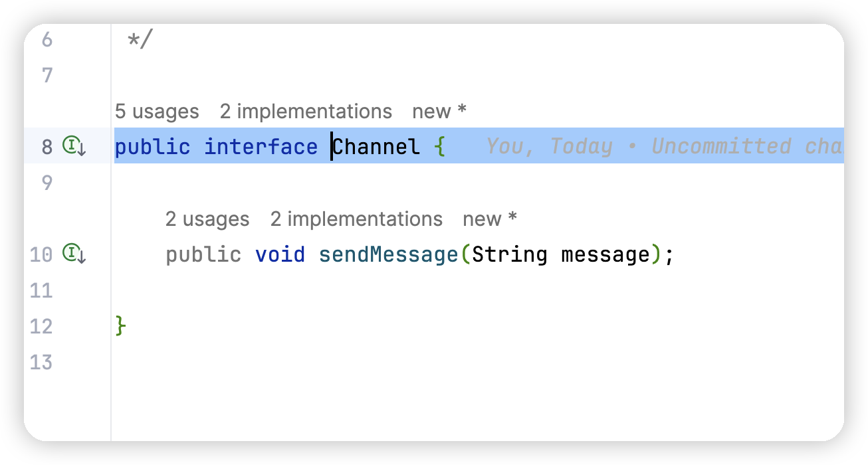Image resolution: width=868 pixels, height=465 pixels.
Task: Place the cursor on the Channel interface name
Action: click(x=376, y=146)
